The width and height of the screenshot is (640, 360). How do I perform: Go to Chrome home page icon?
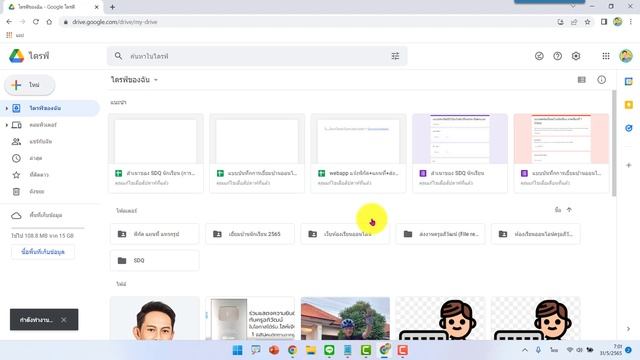click(x=49, y=22)
